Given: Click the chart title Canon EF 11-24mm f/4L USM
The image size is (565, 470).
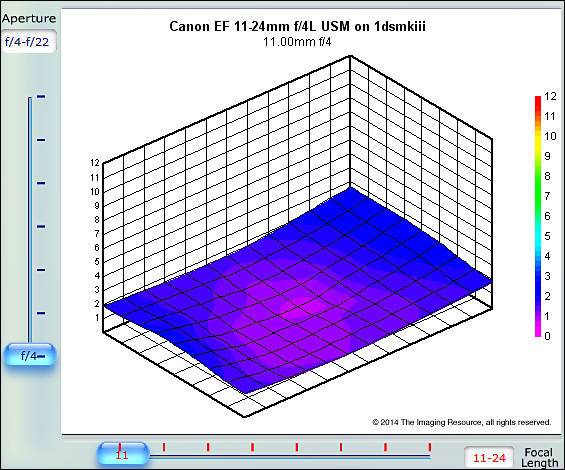Looking at the screenshot, I should 297,26.
